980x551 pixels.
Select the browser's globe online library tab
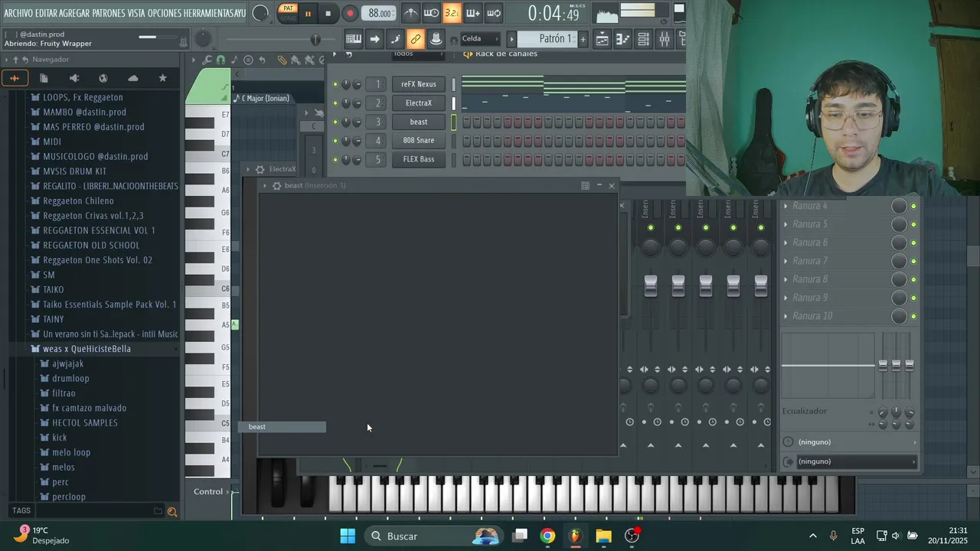(x=103, y=78)
